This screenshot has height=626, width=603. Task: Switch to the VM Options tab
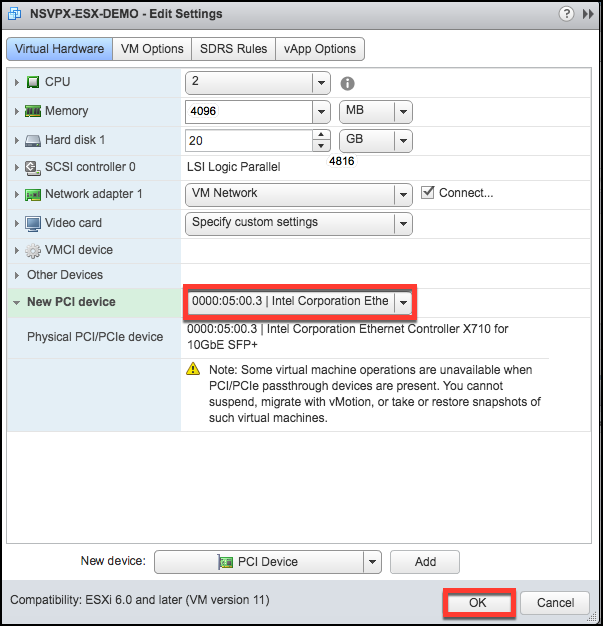pos(152,49)
